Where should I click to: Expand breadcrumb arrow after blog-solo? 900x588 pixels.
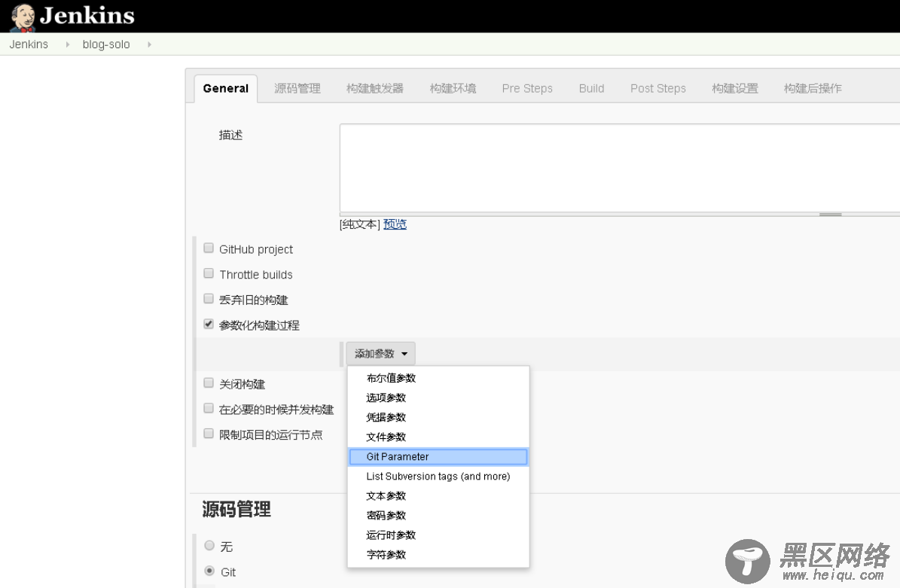[x=149, y=44]
